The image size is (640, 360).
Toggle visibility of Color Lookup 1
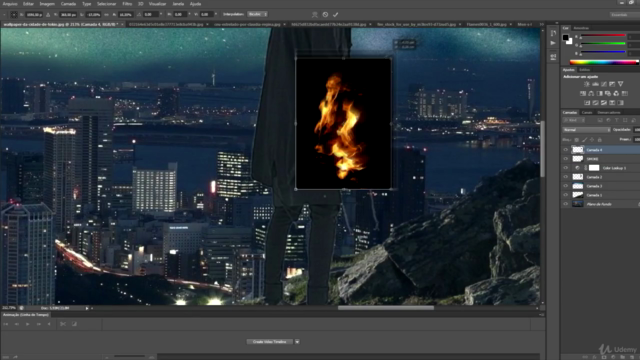click(x=566, y=168)
